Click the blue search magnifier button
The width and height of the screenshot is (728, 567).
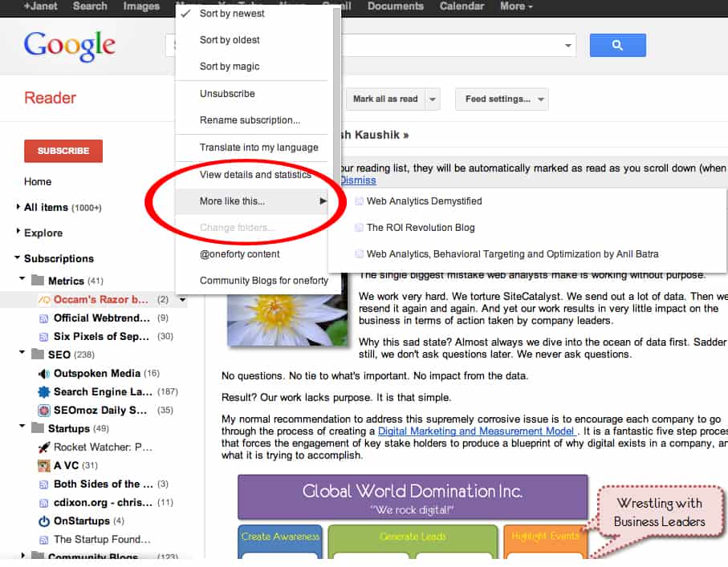coord(617,45)
